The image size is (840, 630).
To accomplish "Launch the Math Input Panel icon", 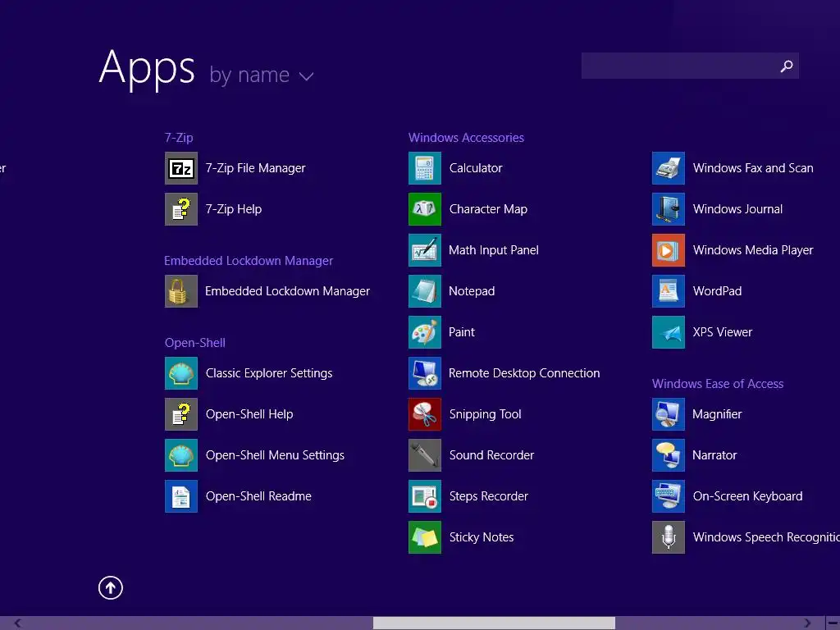I will pos(425,250).
